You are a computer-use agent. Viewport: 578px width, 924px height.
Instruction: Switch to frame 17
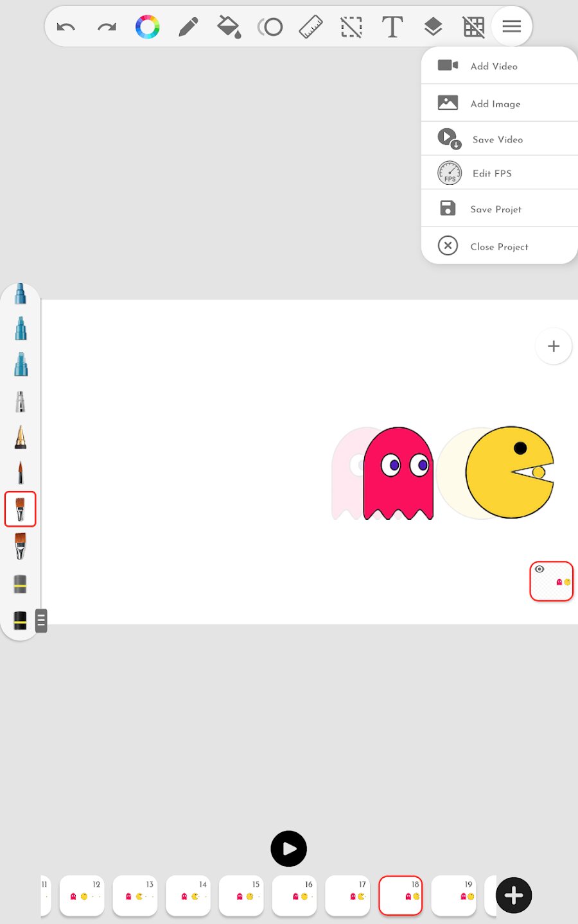point(348,895)
